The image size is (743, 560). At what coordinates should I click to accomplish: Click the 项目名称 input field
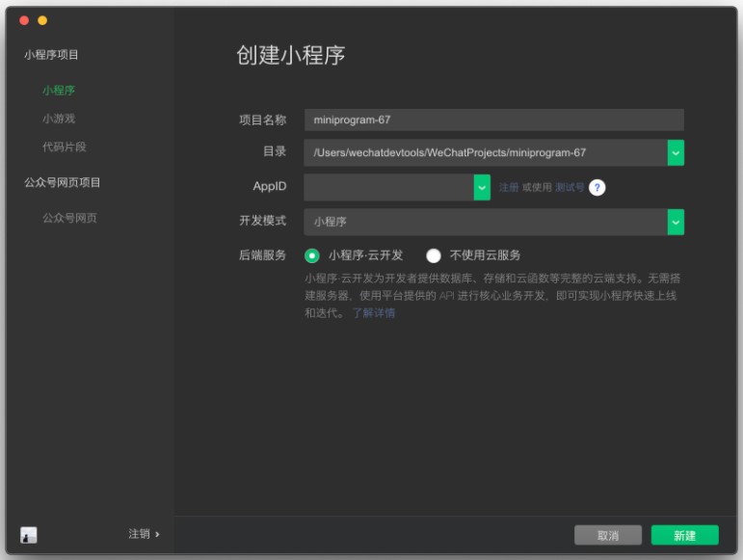(x=493, y=120)
